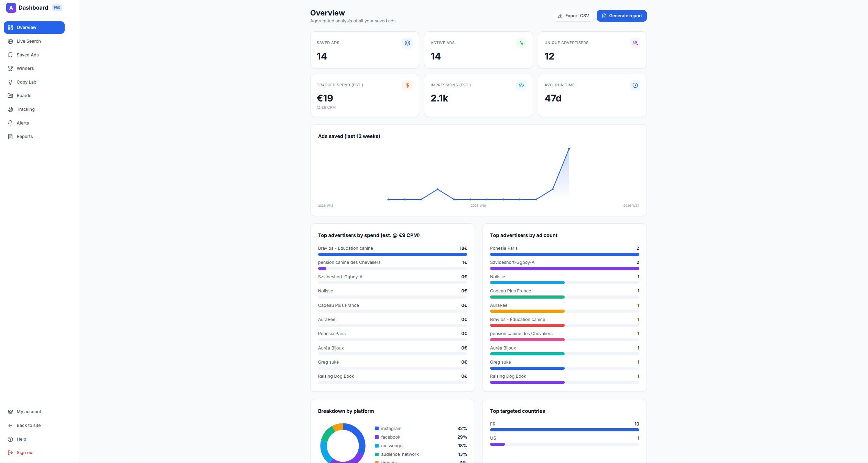The image size is (868, 463).
Task: Click Raising Dog Book in spend list
Action: pos(336,376)
